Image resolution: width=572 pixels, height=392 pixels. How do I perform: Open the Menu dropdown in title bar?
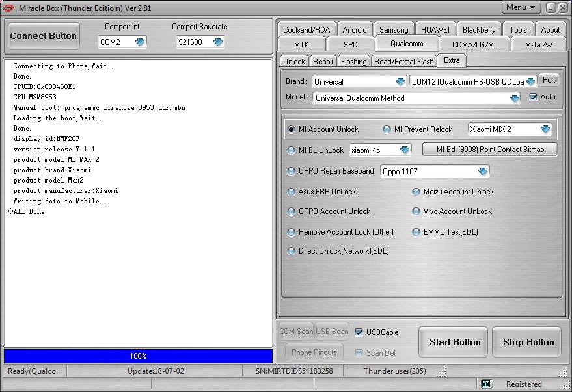point(521,7)
